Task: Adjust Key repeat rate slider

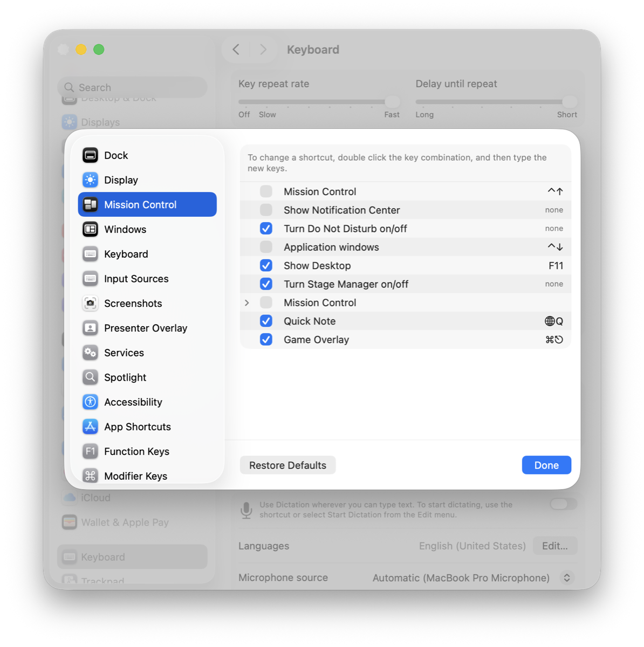Action: 319,101
